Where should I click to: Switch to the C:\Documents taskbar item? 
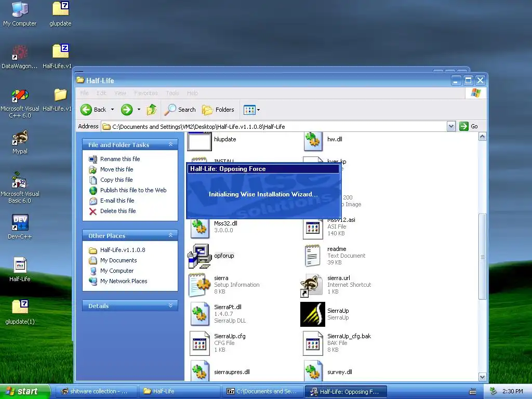click(262, 391)
